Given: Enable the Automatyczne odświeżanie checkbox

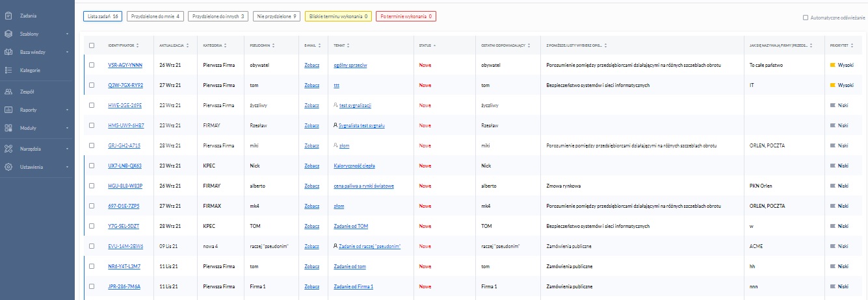Looking at the screenshot, I should pos(806,18).
